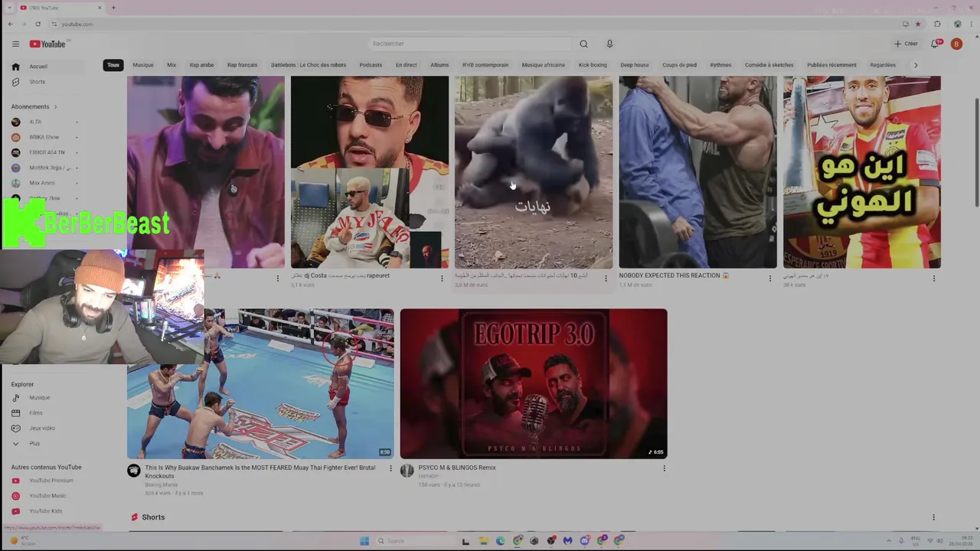Select the Kick-boxing filter chip
The width and height of the screenshot is (980, 551).
pos(593,65)
